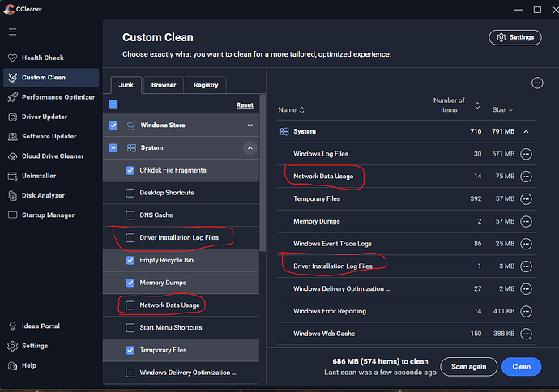The image size is (559, 392).
Task: Open Disk Analyzer in sidebar
Action: [44, 195]
